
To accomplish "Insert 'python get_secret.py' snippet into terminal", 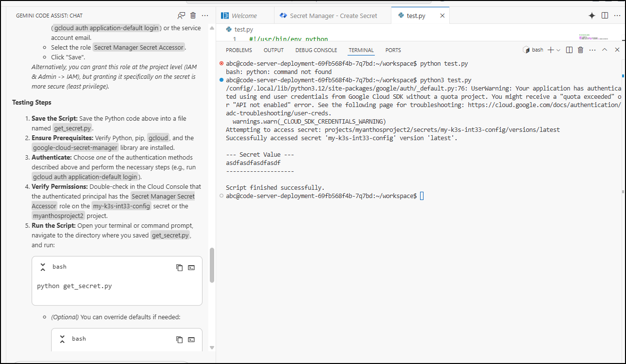I will (x=192, y=267).
